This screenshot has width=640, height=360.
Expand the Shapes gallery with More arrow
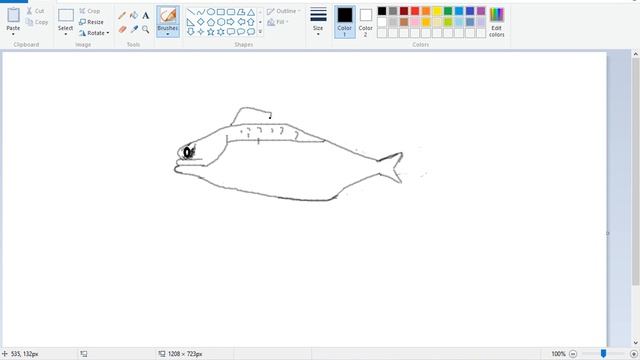point(260,31)
